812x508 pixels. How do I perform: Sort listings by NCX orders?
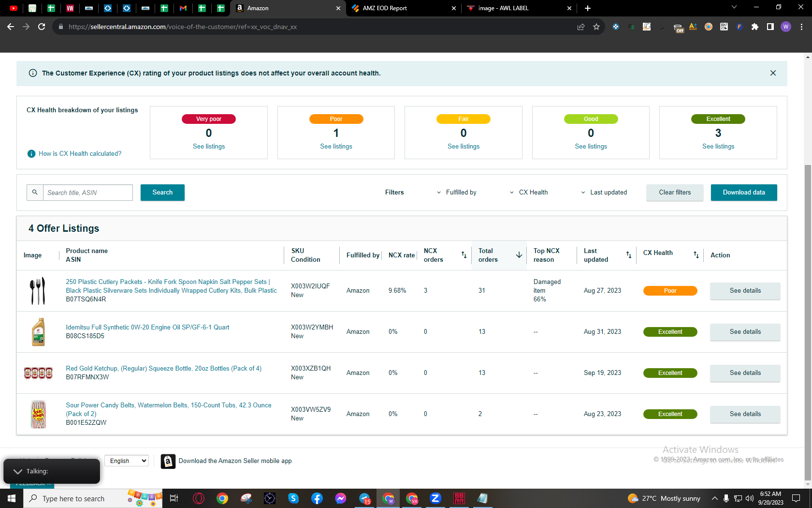(x=464, y=255)
